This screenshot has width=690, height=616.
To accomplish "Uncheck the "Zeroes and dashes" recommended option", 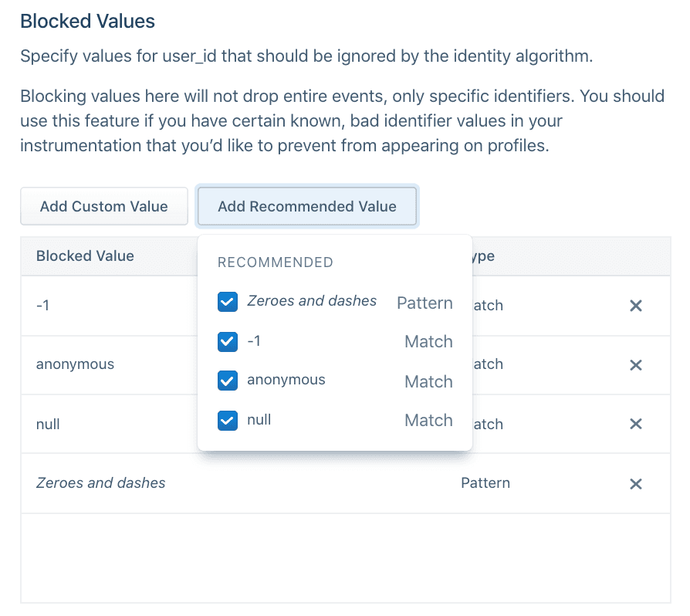I will click(x=227, y=301).
